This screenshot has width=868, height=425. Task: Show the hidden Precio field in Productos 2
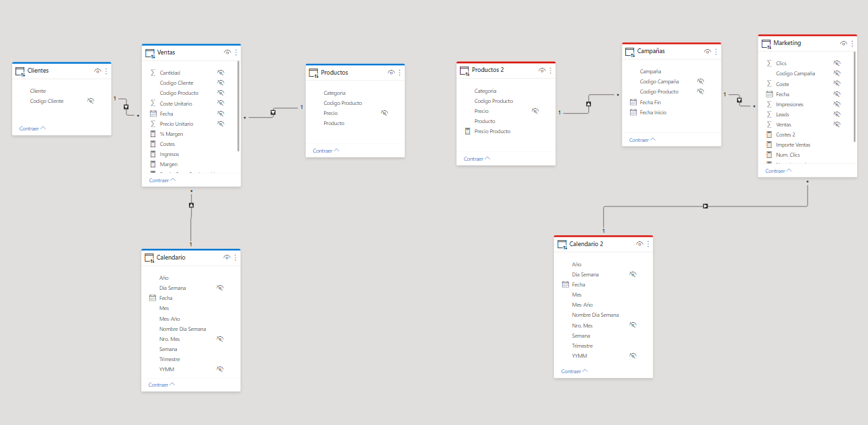[x=535, y=111]
